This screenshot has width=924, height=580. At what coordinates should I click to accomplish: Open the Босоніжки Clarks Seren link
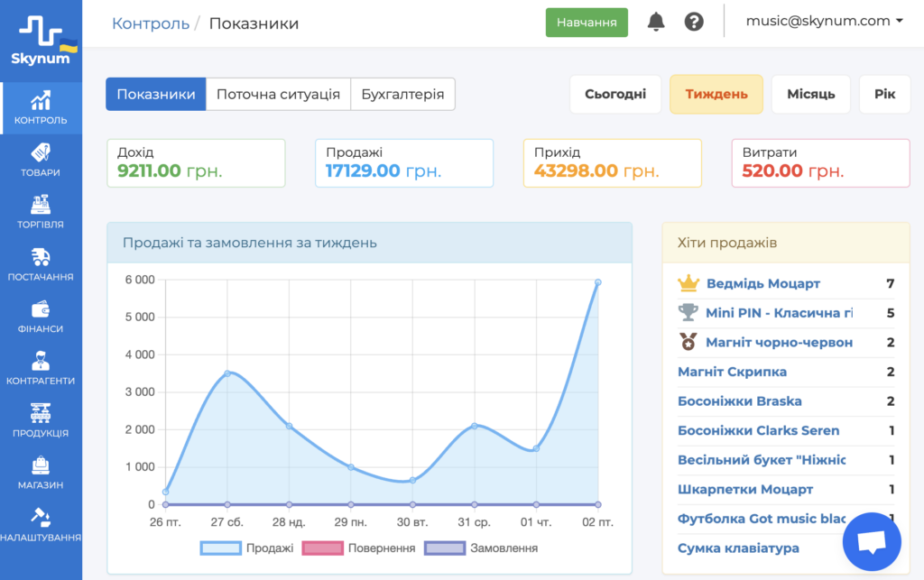coord(758,430)
